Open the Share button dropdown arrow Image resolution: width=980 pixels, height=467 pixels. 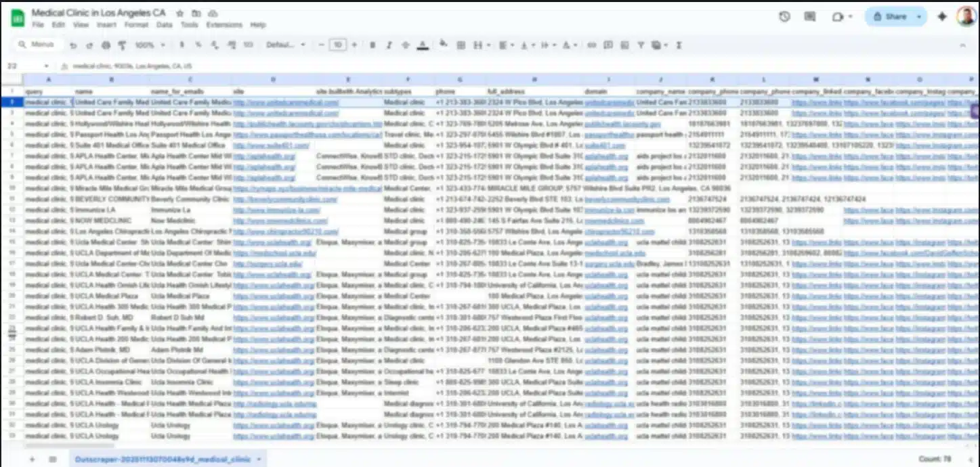coord(919,17)
